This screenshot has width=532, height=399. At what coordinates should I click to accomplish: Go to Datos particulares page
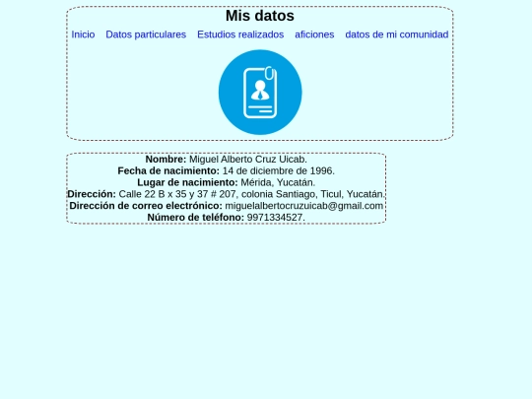[146, 34]
